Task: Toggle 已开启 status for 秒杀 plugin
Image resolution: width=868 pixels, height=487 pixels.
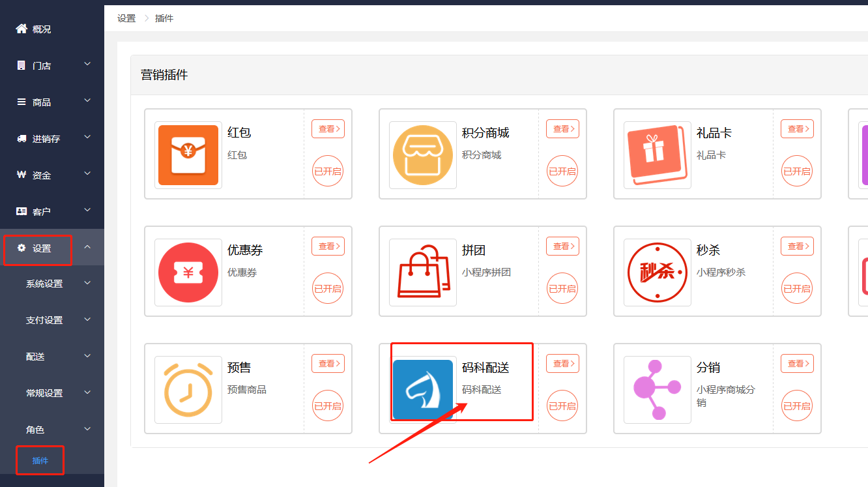Action: tap(797, 288)
